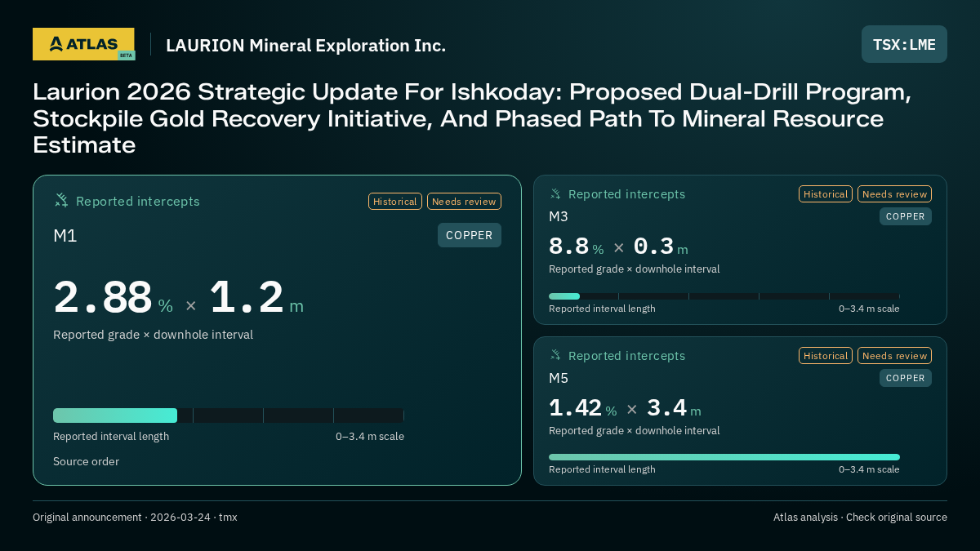Click the TSX:LME ticker badge

904,44
